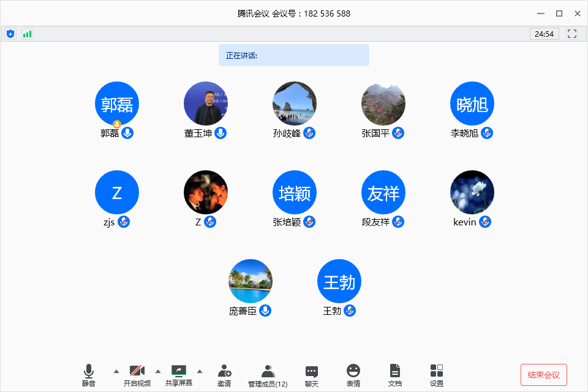This screenshot has height=392, width=588.
Task: Click the name label 李晓旭
Action: coord(464,133)
